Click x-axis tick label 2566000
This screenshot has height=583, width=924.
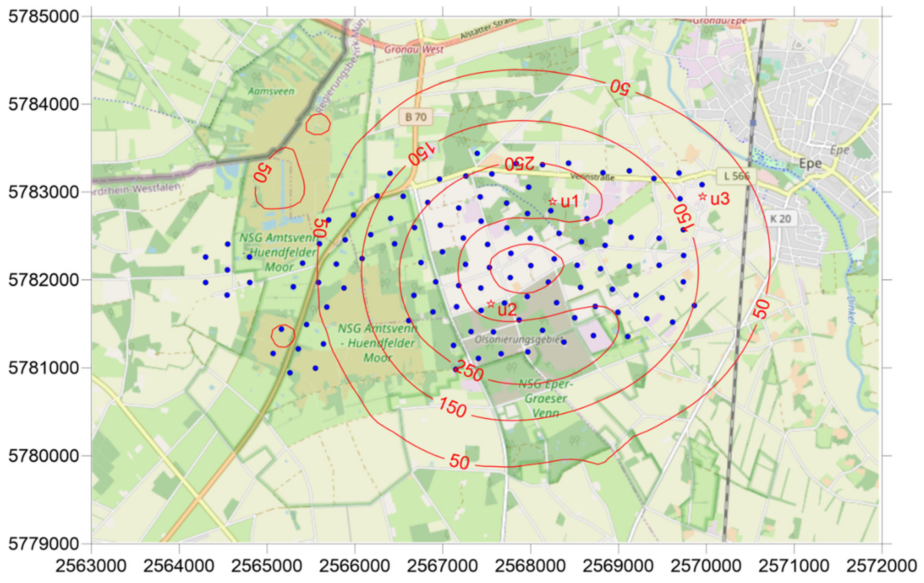pyautogui.click(x=354, y=566)
